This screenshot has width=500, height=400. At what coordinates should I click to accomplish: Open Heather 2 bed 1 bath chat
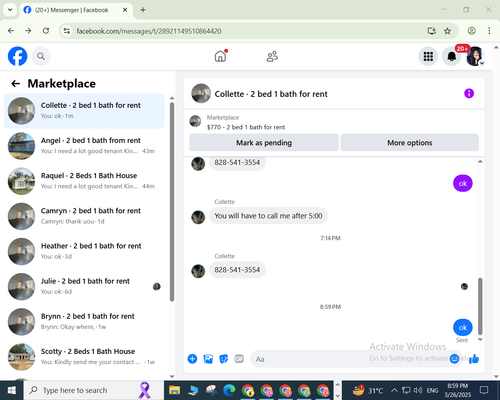click(84, 251)
